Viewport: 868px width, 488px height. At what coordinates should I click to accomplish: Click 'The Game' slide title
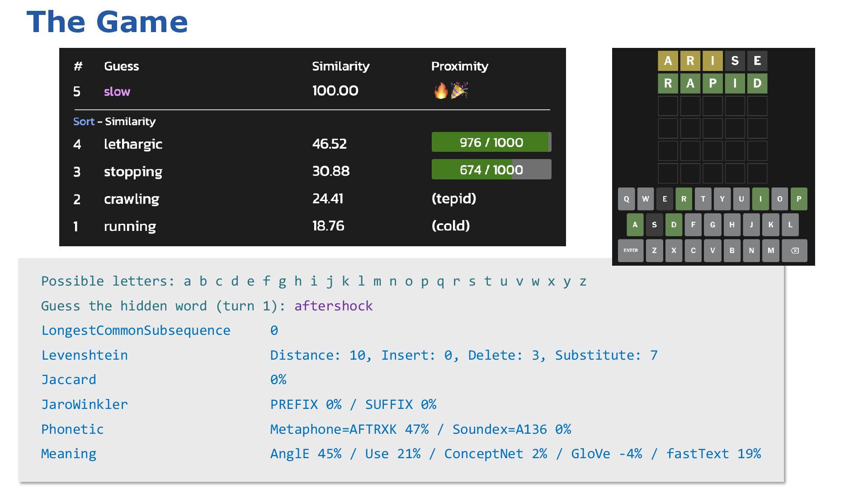(107, 22)
